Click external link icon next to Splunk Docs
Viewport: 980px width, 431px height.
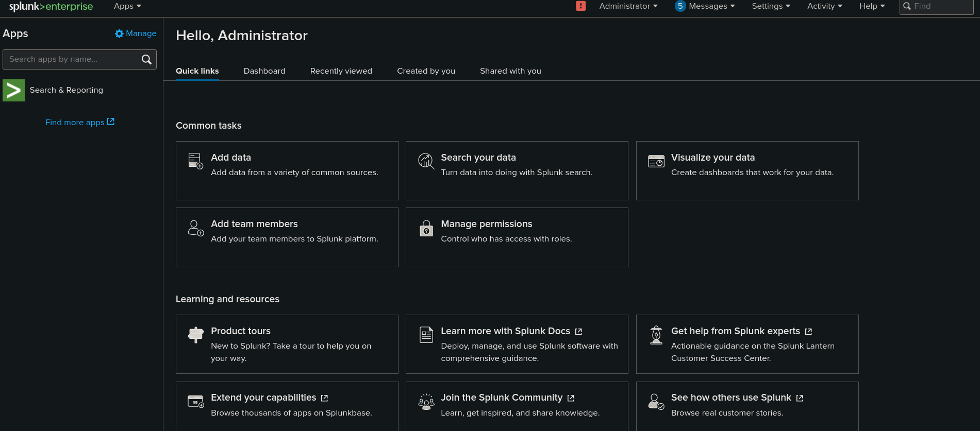click(x=578, y=332)
